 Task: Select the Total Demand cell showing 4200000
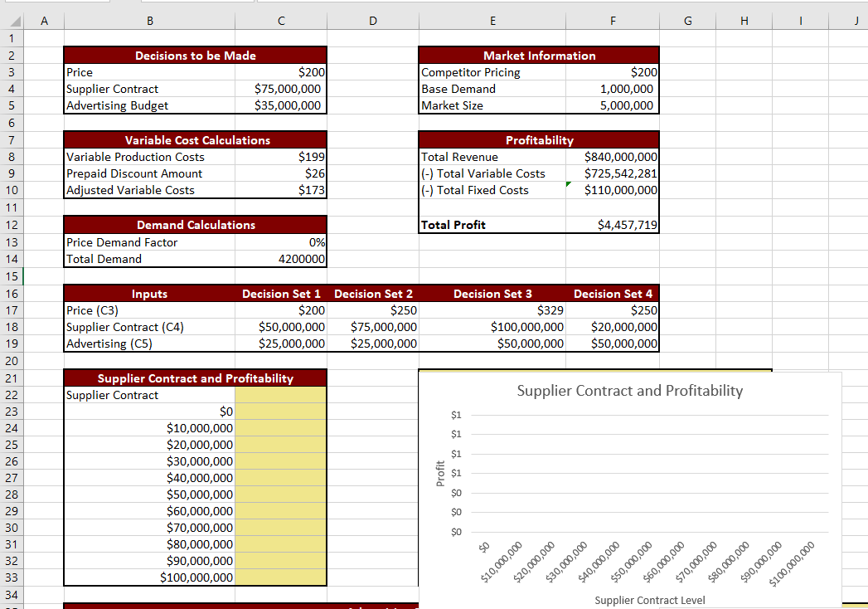(x=281, y=258)
